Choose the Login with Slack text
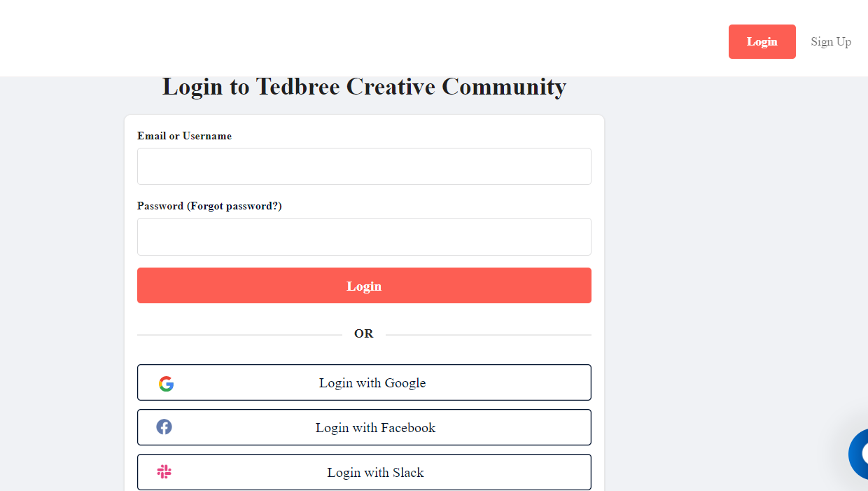Screen dimensions: 868x491 pyautogui.click(x=375, y=473)
